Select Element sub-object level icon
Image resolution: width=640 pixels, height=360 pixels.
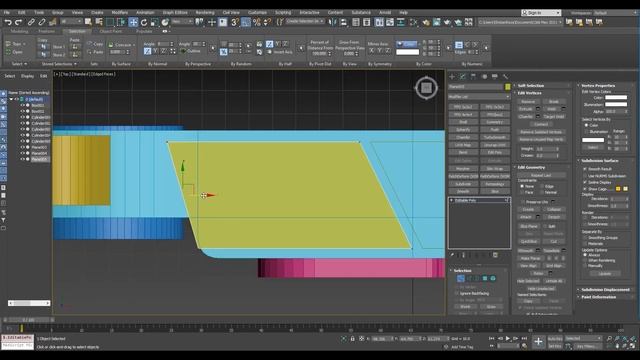493,278
